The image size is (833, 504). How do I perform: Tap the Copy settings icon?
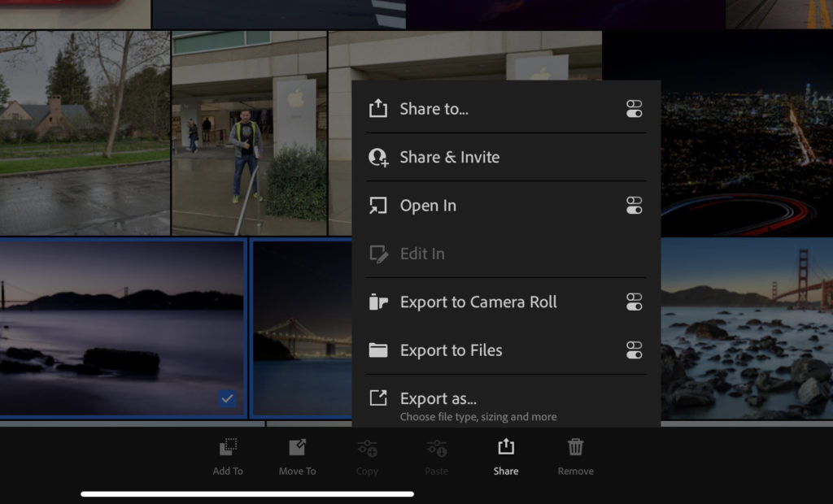pos(367,448)
